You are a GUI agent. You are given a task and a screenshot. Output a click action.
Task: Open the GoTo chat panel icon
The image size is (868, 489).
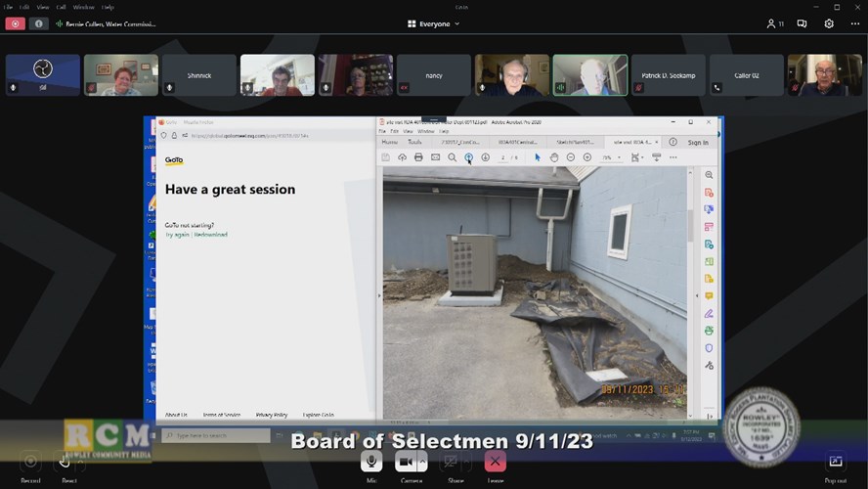(802, 23)
